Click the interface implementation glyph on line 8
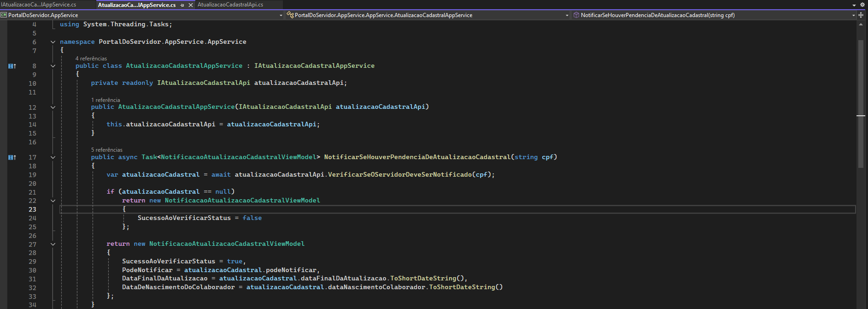 pyautogui.click(x=12, y=66)
